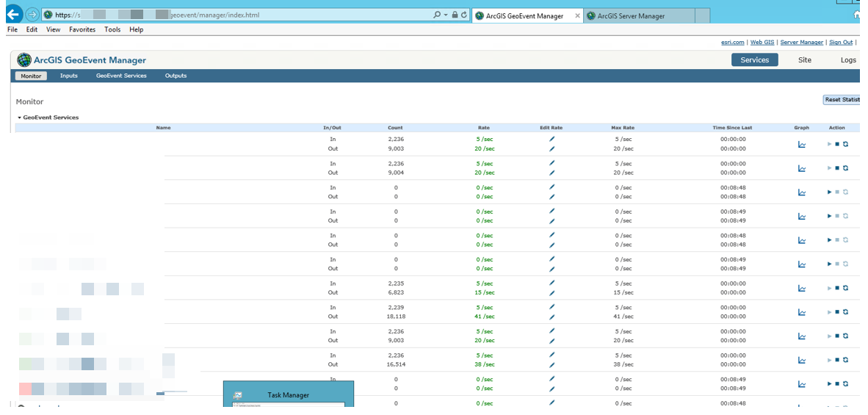Go back using browser back arrow
This screenshot has width=868, height=415.
pos(12,14)
